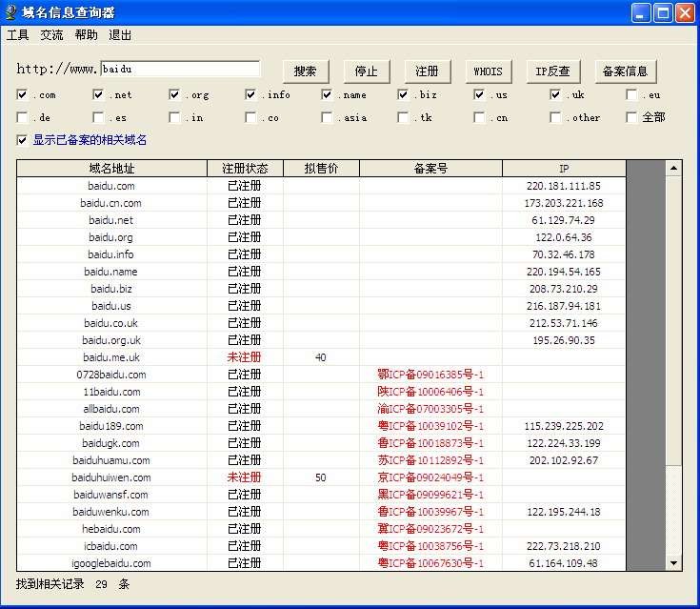This screenshot has width=700, height=609.
Task: Uncheck the .biz checkbox
Action: tap(403, 94)
